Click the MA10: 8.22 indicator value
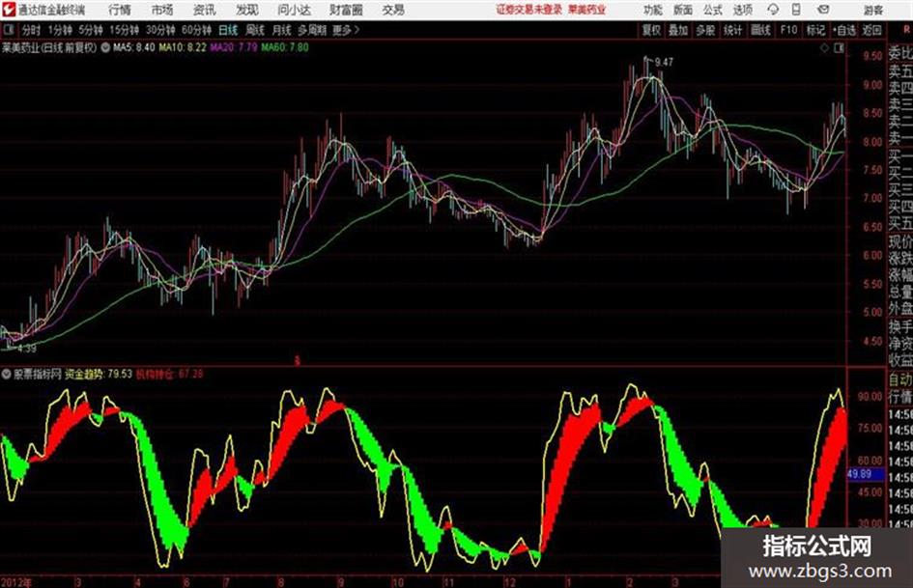This screenshot has height=588, width=913. click(183, 47)
